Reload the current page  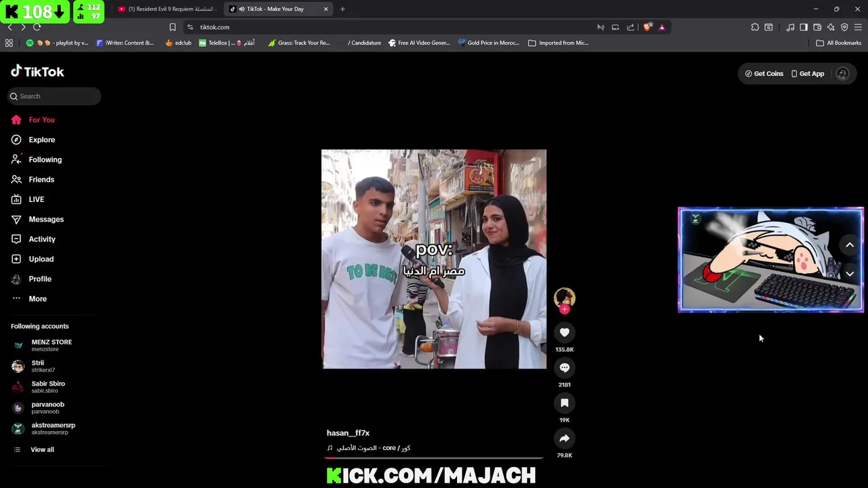[x=37, y=27]
